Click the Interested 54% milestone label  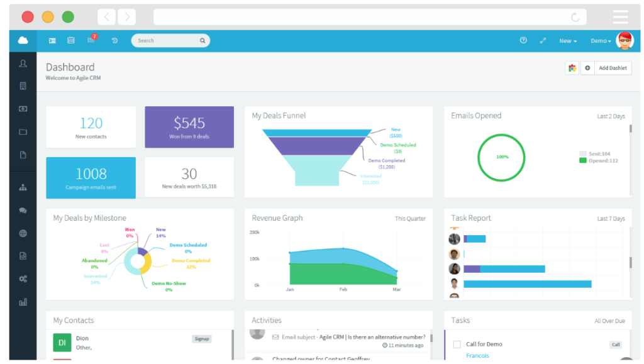pos(96,279)
